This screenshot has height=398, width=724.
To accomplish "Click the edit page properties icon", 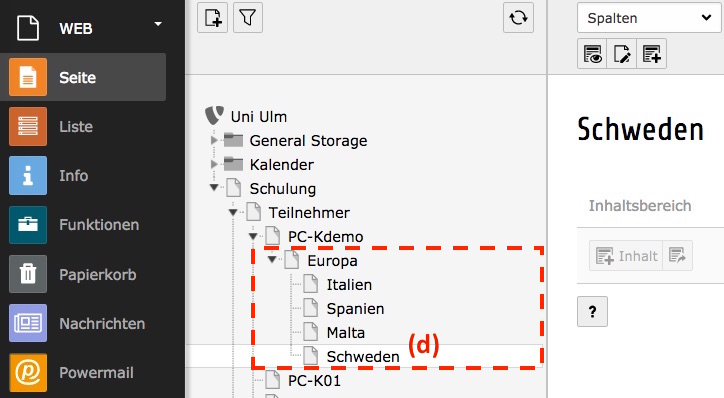I will 622,54.
